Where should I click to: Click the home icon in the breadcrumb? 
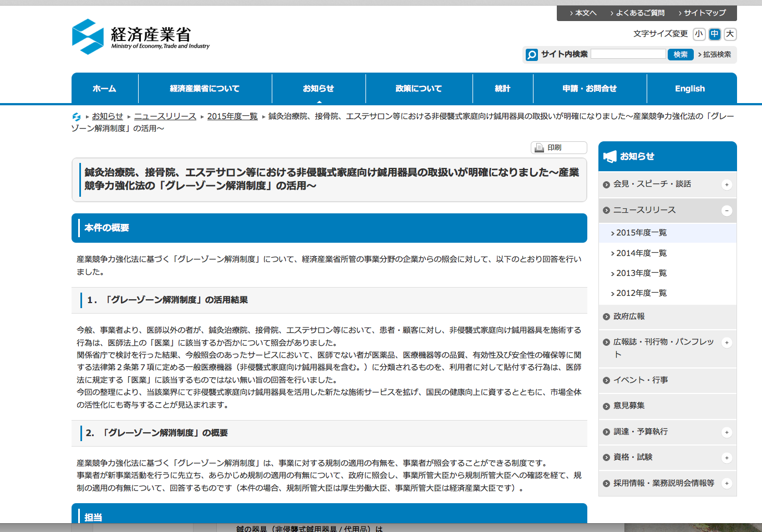[x=77, y=117]
